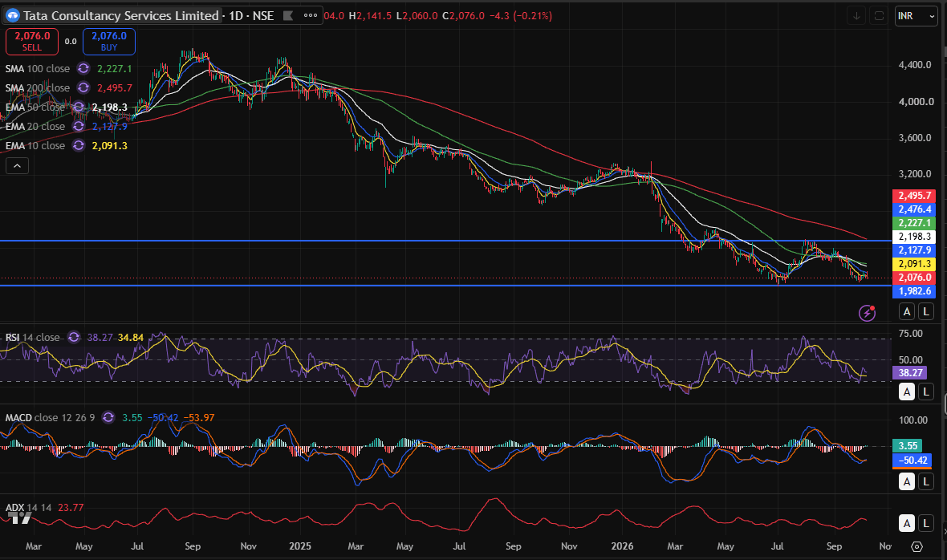Screen dimensions: 947x560
Task: Collapse the indicator legend with chevron button
Action: (17, 166)
